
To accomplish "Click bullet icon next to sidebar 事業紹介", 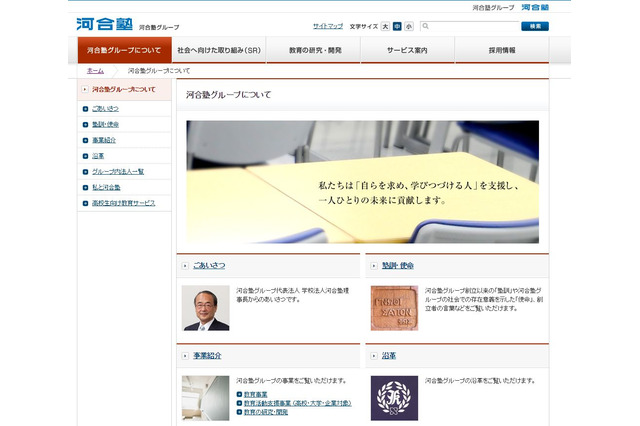I will 85,140.
